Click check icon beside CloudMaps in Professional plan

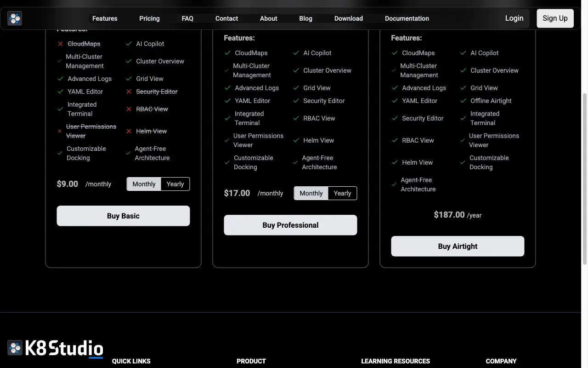tap(227, 53)
